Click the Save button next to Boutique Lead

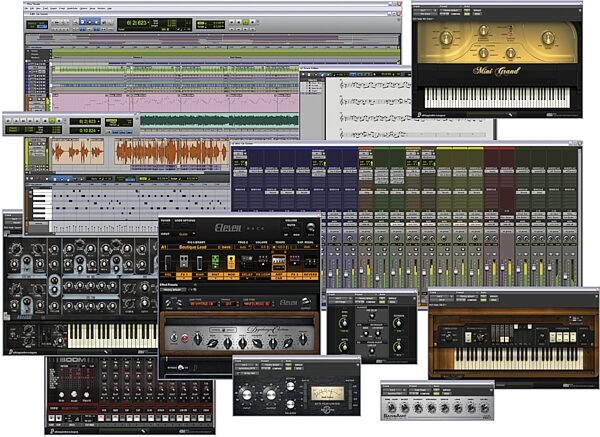pyautogui.click(x=225, y=247)
